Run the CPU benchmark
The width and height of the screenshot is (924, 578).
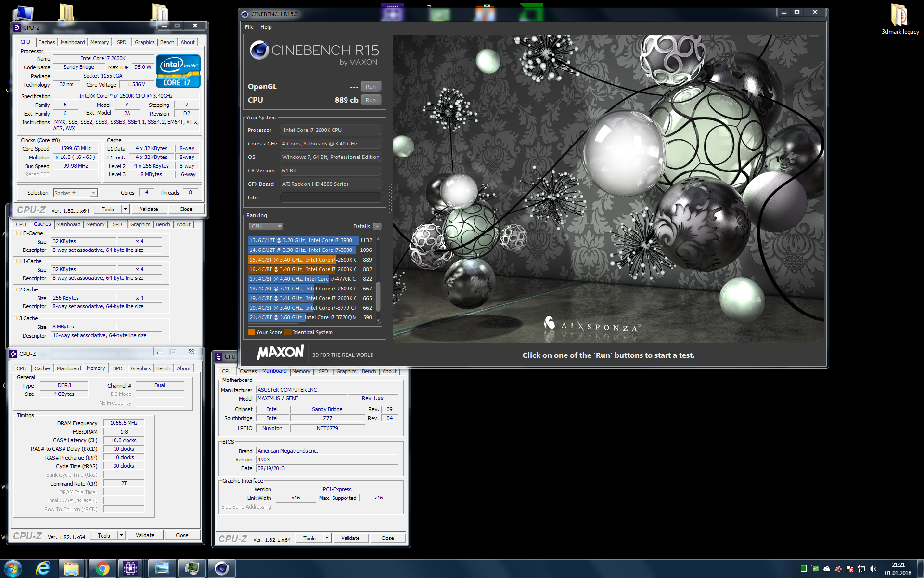tap(371, 100)
